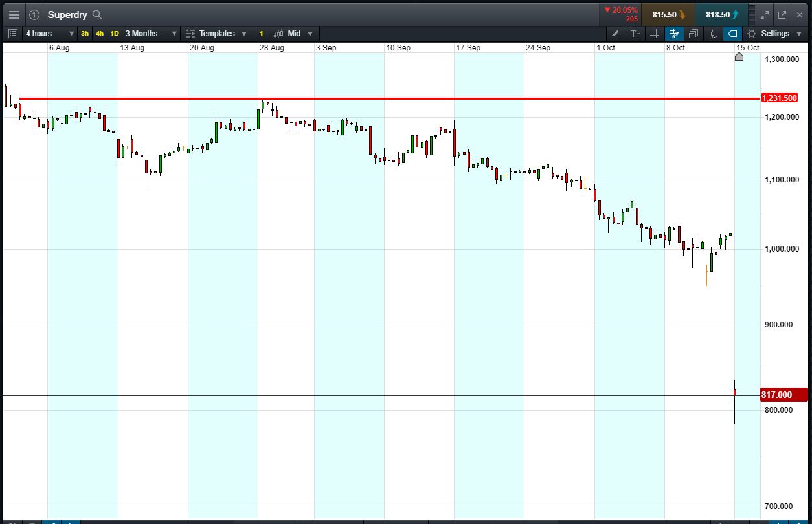Expand chart to full screen
The image size is (812, 524).
click(765, 14)
